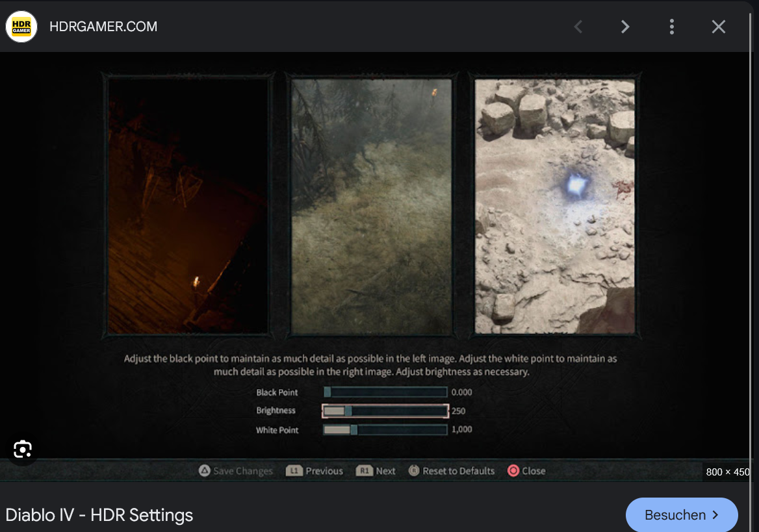Click the Besuchen visit button
This screenshot has height=532, width=759.
point(682,514)
